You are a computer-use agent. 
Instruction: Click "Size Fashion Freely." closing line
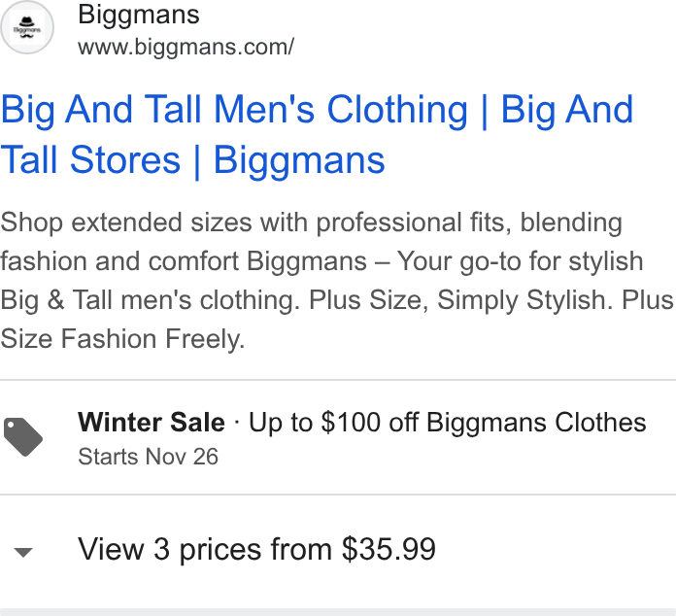tap(123, 339)
